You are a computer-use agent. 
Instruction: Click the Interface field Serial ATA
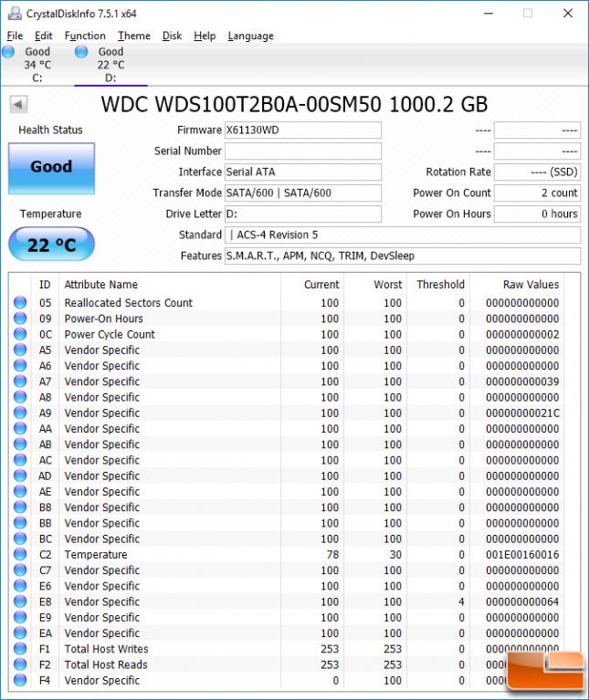[303, 172]
